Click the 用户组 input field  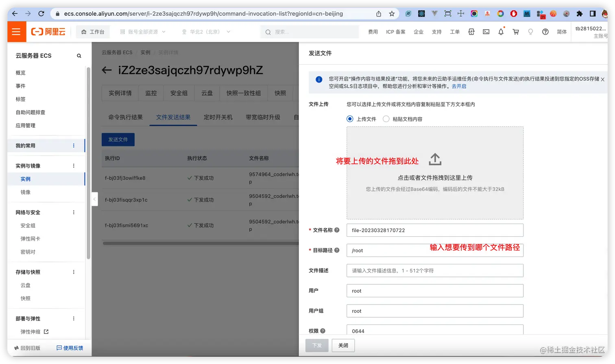point(435,311)
